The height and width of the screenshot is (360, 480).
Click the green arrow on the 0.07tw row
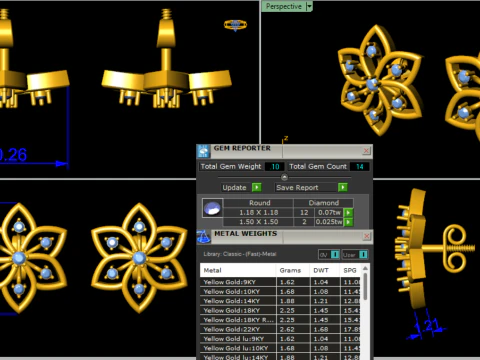pos(348,212)
